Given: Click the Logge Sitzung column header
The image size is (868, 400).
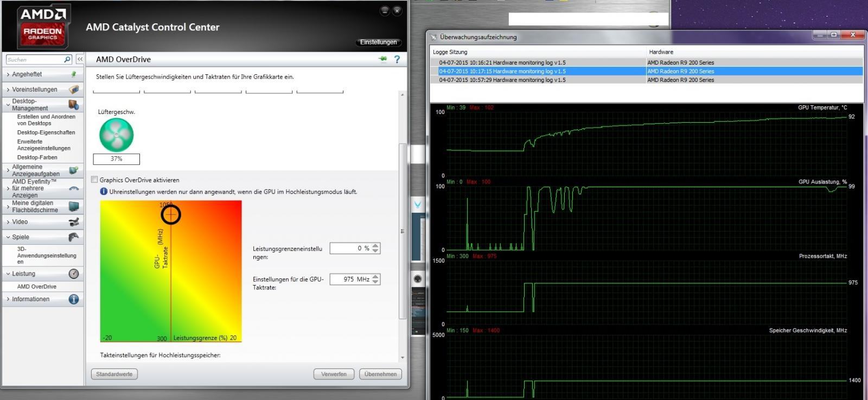Looking at the screenshot, I should (x=538, y=52).
